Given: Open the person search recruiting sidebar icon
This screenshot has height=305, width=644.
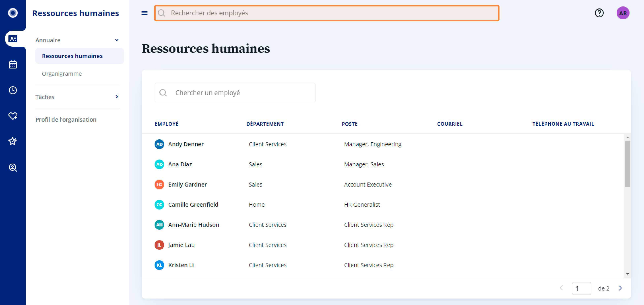Looking at the screenshot, I should point(13,167).
